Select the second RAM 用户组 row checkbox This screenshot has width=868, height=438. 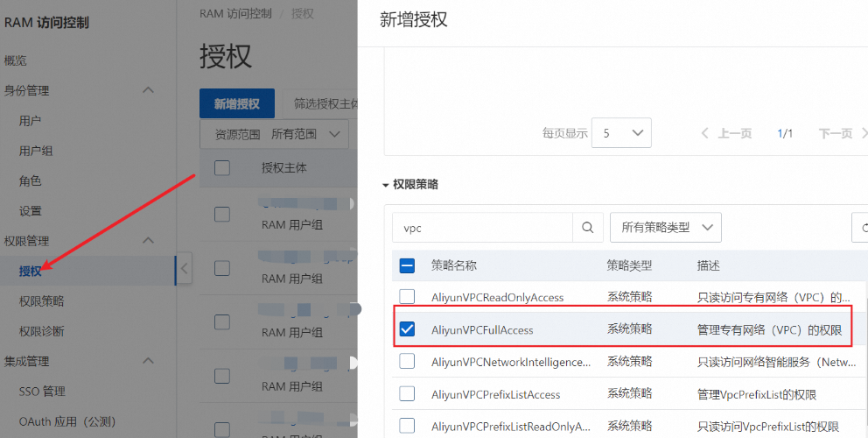222,268
